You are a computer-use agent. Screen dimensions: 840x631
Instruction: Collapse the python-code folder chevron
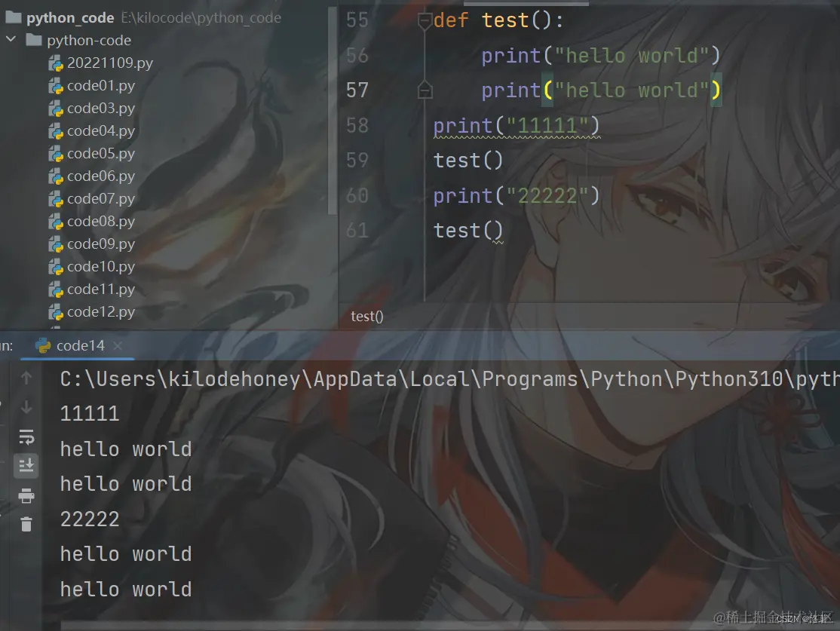(11, 40)
